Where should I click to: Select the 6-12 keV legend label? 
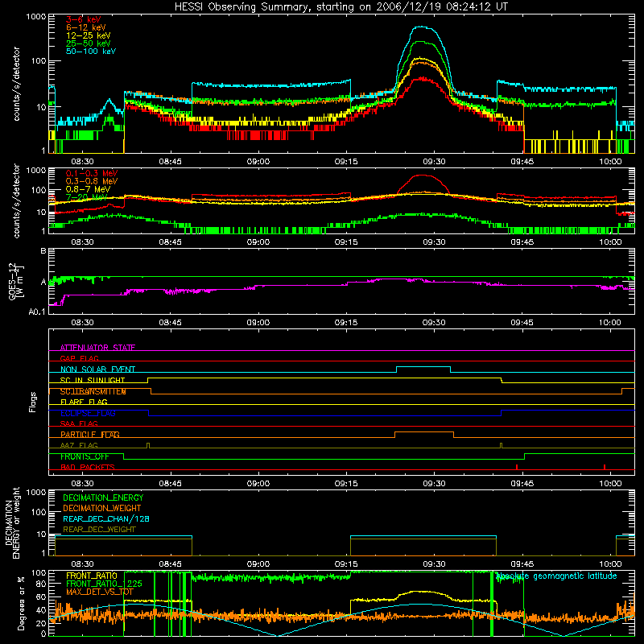click(86, 27)
